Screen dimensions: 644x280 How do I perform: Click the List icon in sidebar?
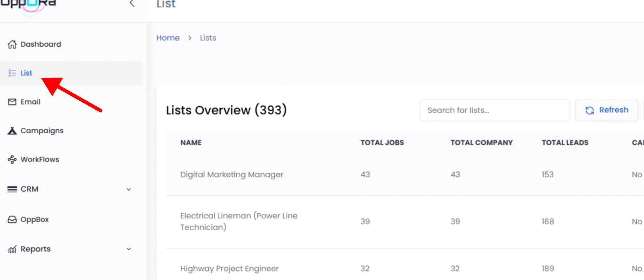point(12,73)
